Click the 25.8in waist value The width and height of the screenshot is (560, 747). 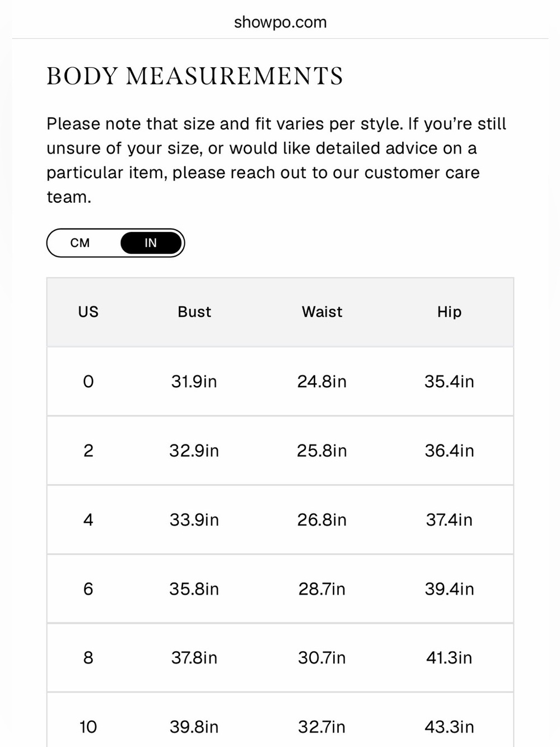tap(322, 451)
